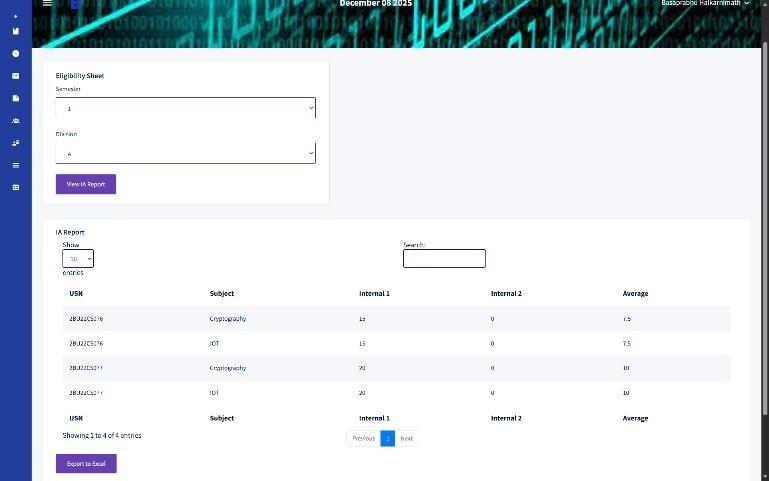The image size is (769, 481).
Task: Expand the Basaprabhu Halkarnimath user menu
Action: pos(705,3)
